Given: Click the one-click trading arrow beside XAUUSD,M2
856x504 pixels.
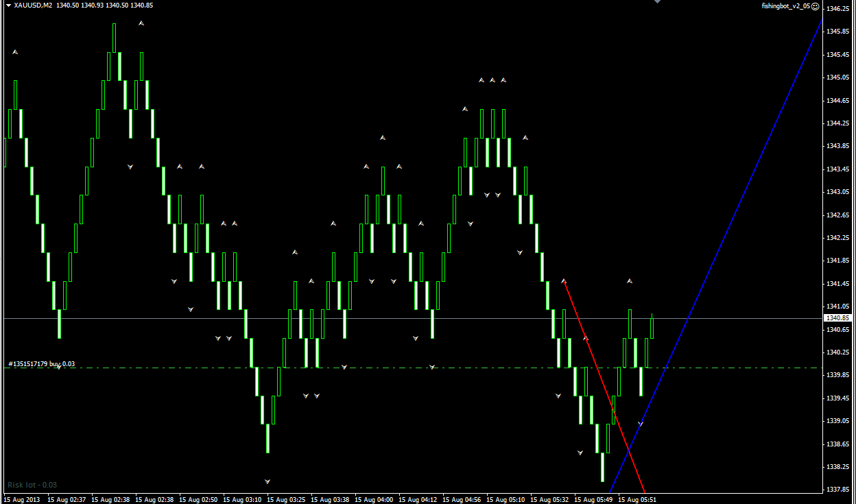Looking at the screenshot, I should point(8,5).
